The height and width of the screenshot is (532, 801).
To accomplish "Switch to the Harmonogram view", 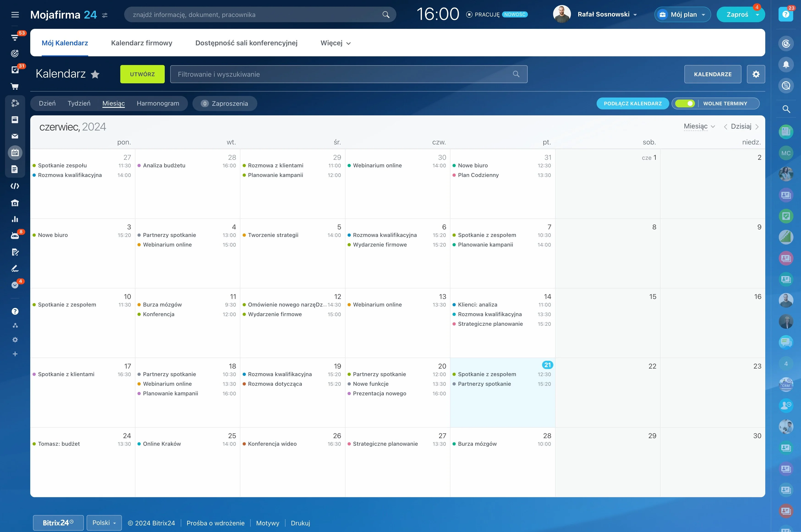I will click(x=158, y=103).
